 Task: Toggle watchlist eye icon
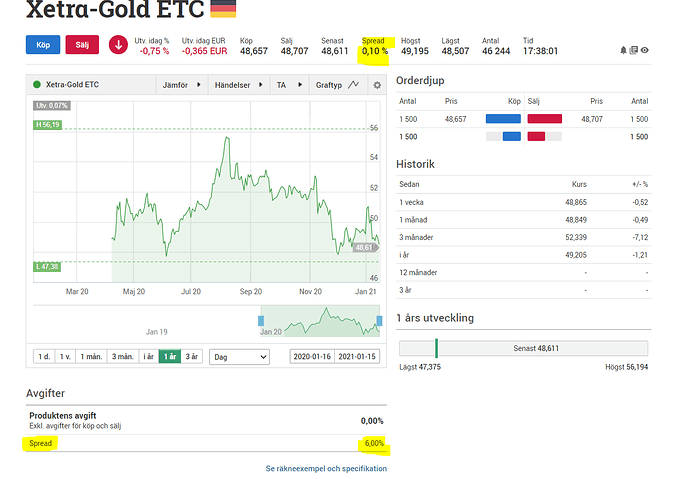point(645,50)
